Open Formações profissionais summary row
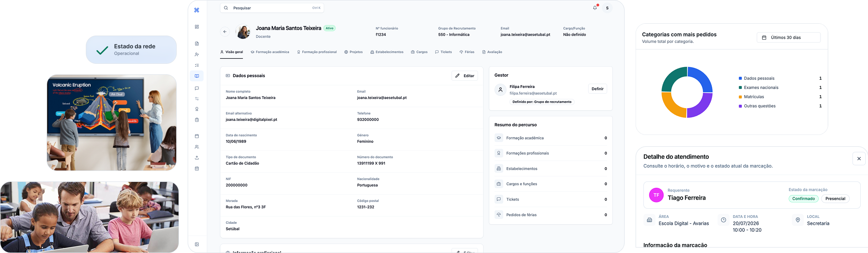Image resolution: width=868 pixels, height=253 pixels. click(551, 153)
